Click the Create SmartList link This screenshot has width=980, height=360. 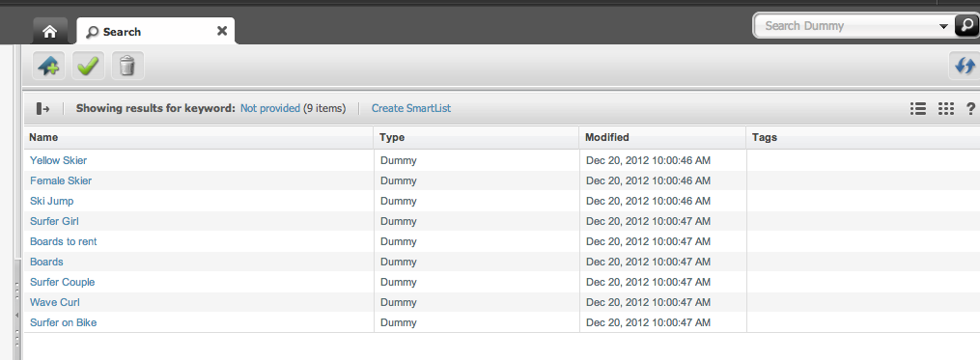pyautogui.click(x=411, y=108)
